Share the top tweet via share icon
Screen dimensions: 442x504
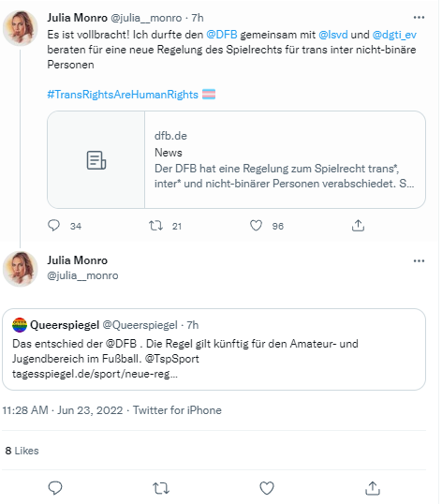(x=358, y=226)
